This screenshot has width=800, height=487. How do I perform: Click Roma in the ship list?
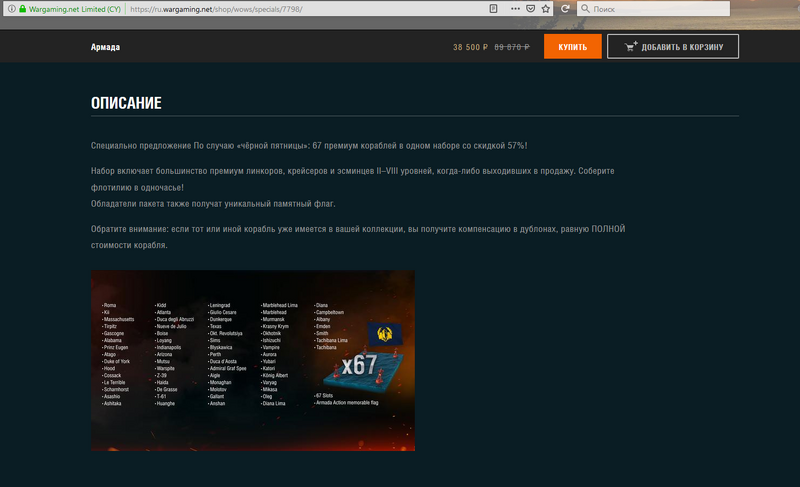click(109, 305)
